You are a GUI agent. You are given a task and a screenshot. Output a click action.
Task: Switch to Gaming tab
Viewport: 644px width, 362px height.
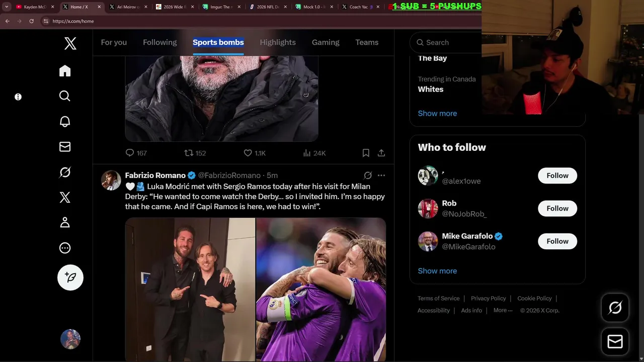click(x=326, y=42)
